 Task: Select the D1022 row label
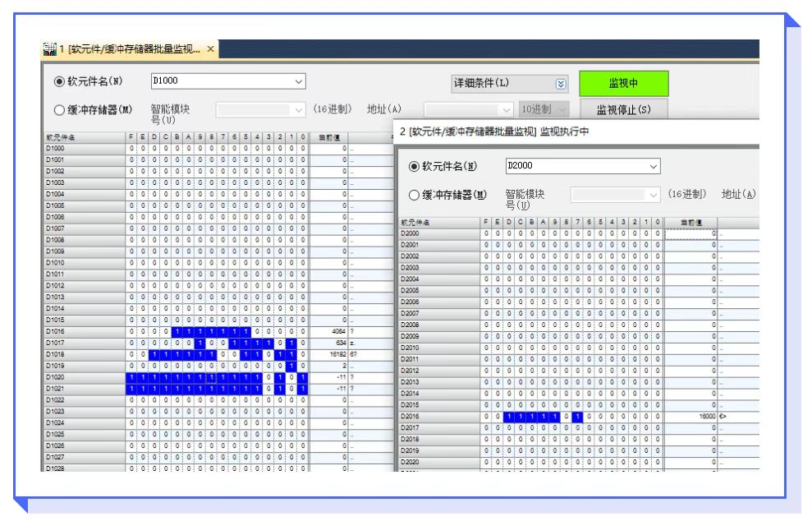tap(84, 399)
